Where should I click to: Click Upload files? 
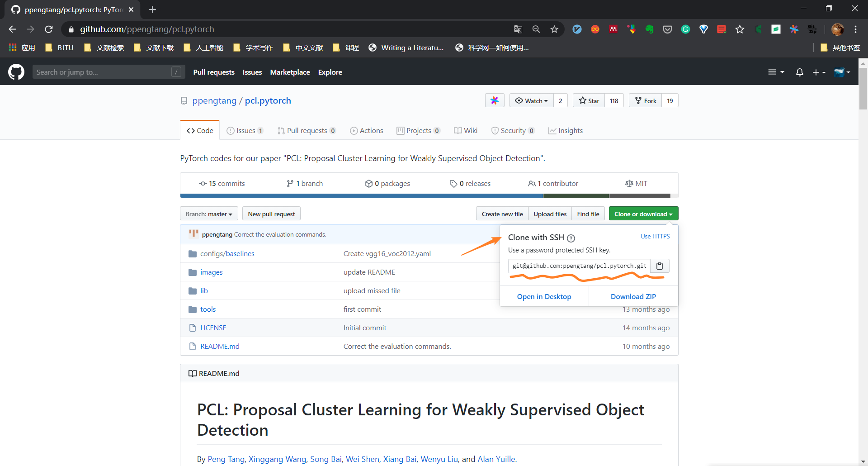[x=550, y=214]
